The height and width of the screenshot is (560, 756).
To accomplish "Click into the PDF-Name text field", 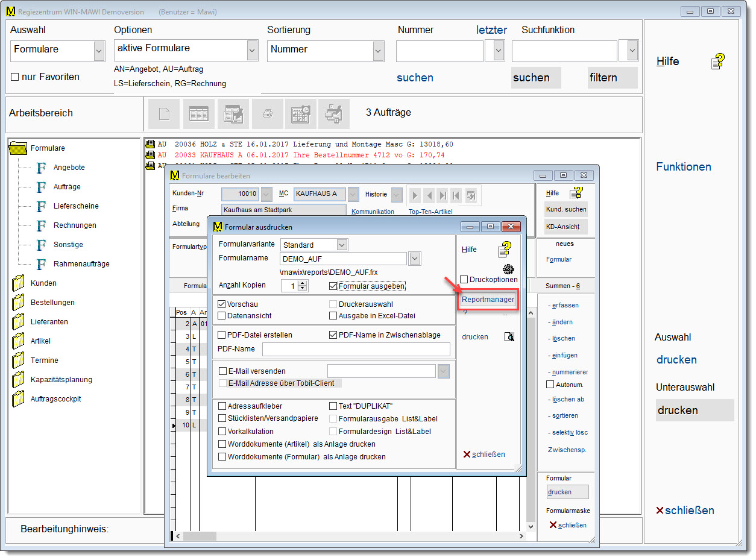I will (356, 349).
